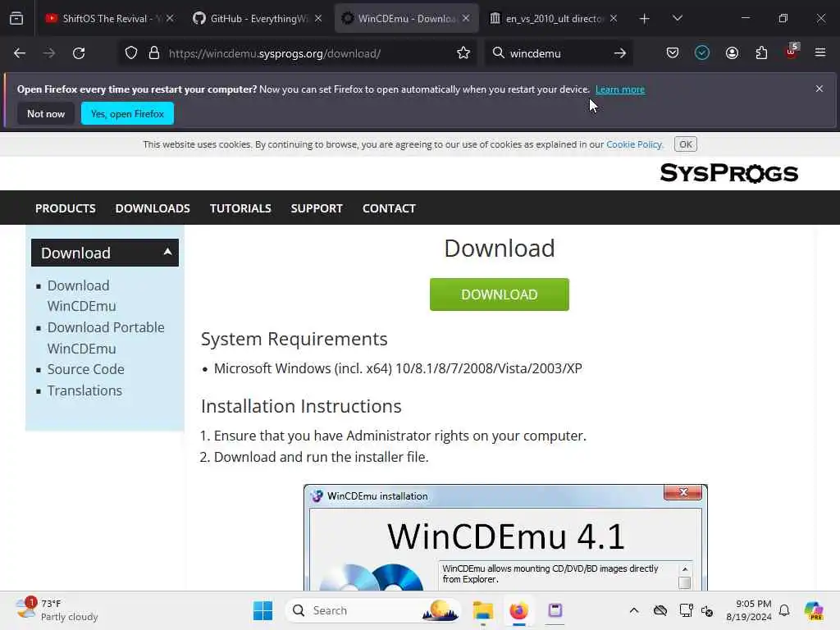The width and height of the screenshot is (840, 630).
Task: Open Windows Start menu
Action: point(262,610)
